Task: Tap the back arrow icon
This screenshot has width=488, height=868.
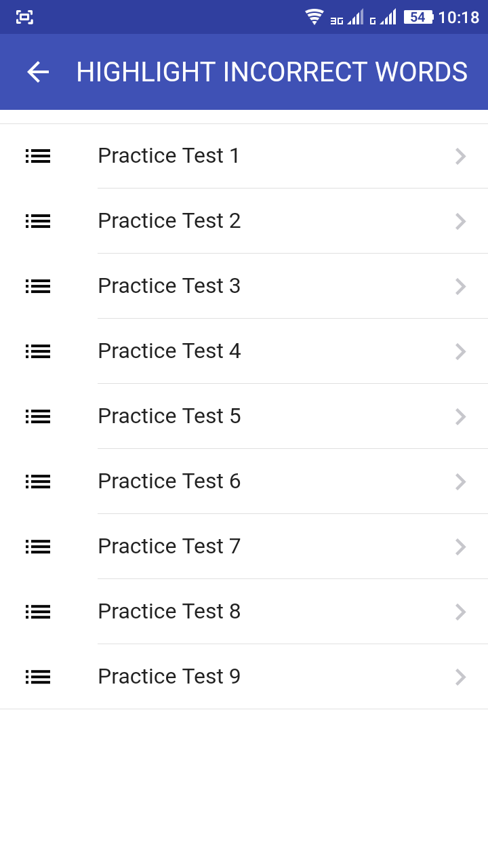Action: click(x=38, y=72)
